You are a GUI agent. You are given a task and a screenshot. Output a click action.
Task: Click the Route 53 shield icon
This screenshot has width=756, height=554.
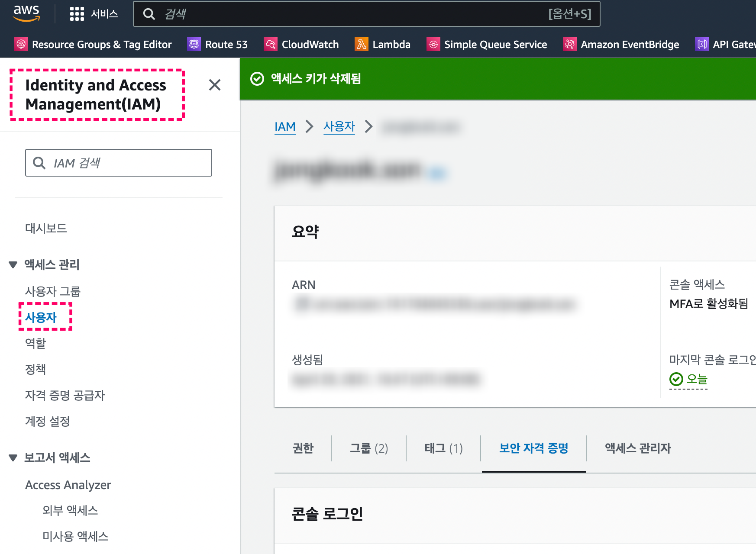click(194, 44)
